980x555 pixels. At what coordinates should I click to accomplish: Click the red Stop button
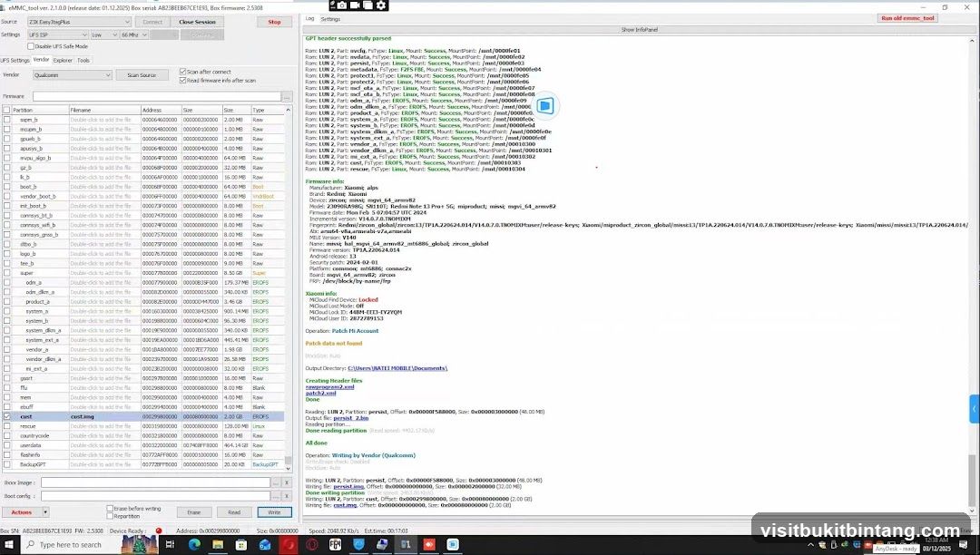coord(274,22)
